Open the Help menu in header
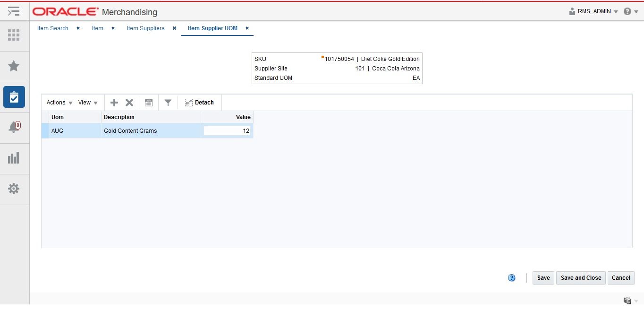Image resolution: width=644 pixels, height=311 pixels. coord(631,11)
